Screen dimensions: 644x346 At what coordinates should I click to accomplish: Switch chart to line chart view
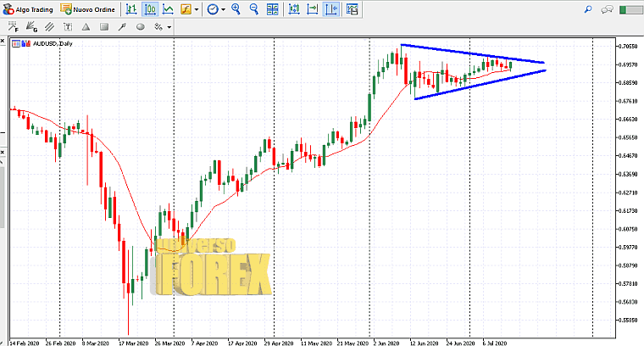point(168,9)
